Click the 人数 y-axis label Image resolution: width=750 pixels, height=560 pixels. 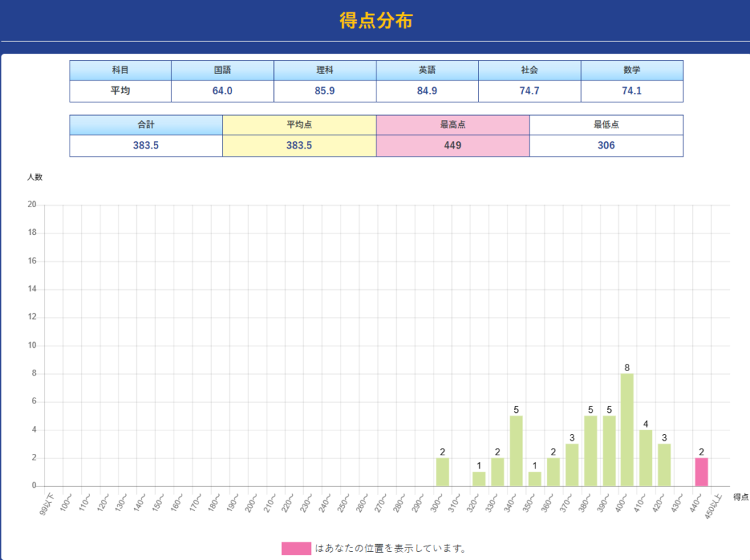[35, 177]
